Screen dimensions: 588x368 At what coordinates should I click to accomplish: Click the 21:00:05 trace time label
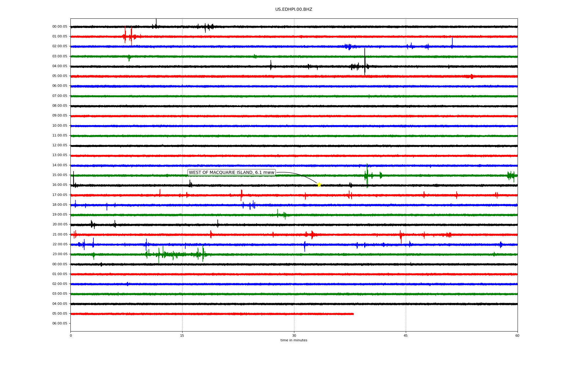pos(60,235)
